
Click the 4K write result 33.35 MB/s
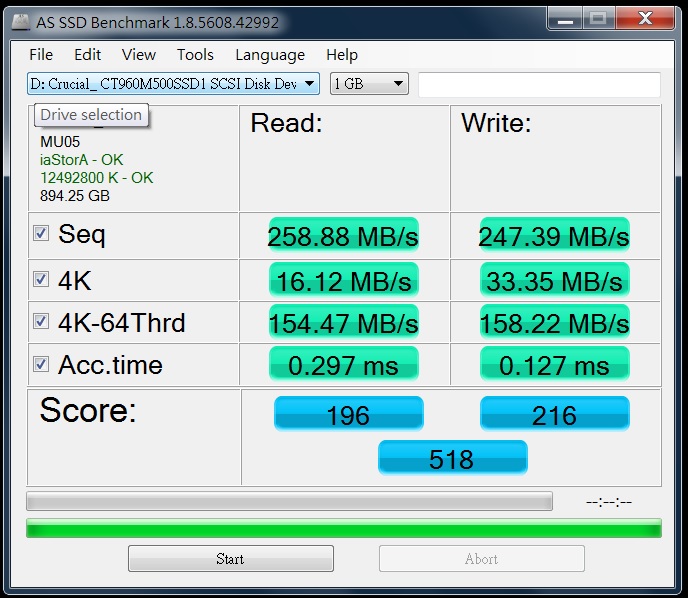[x=555, y=280]
